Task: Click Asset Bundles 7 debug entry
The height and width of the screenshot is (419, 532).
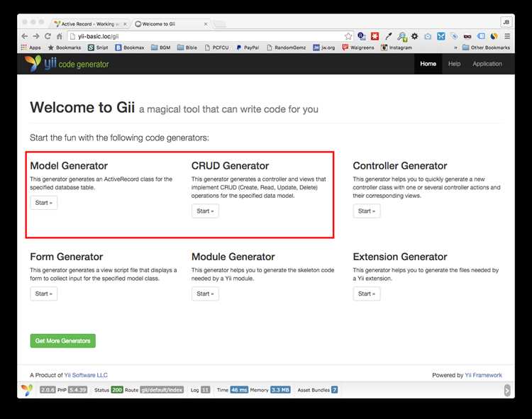Action: 318,390
